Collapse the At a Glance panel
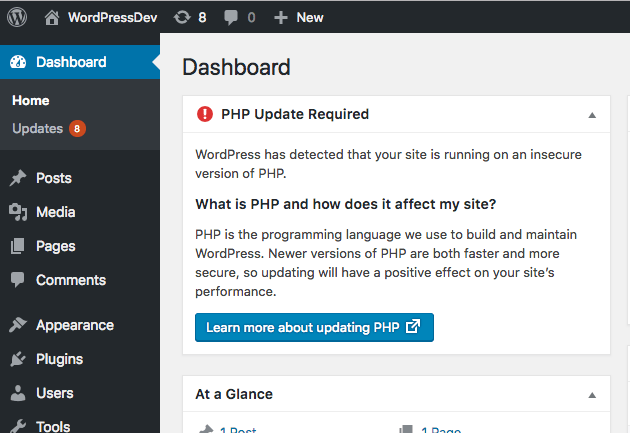This screenshot has width=630, height=433. coord(592,395)
